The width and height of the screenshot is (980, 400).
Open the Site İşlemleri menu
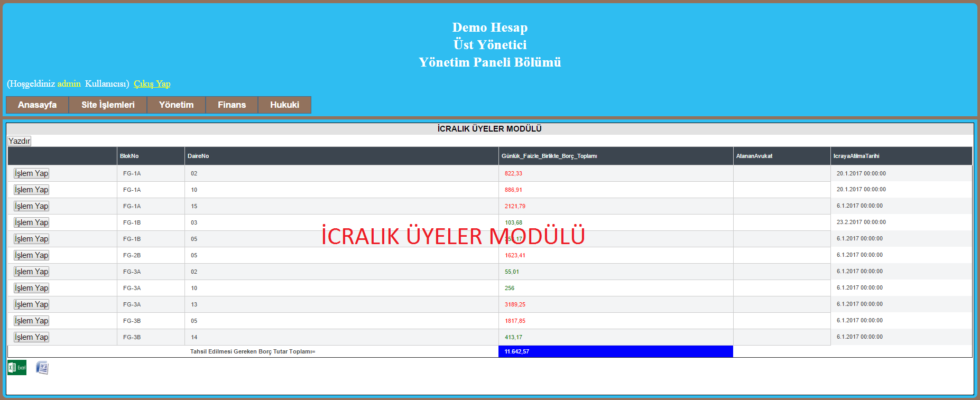(x=108, y=105)
